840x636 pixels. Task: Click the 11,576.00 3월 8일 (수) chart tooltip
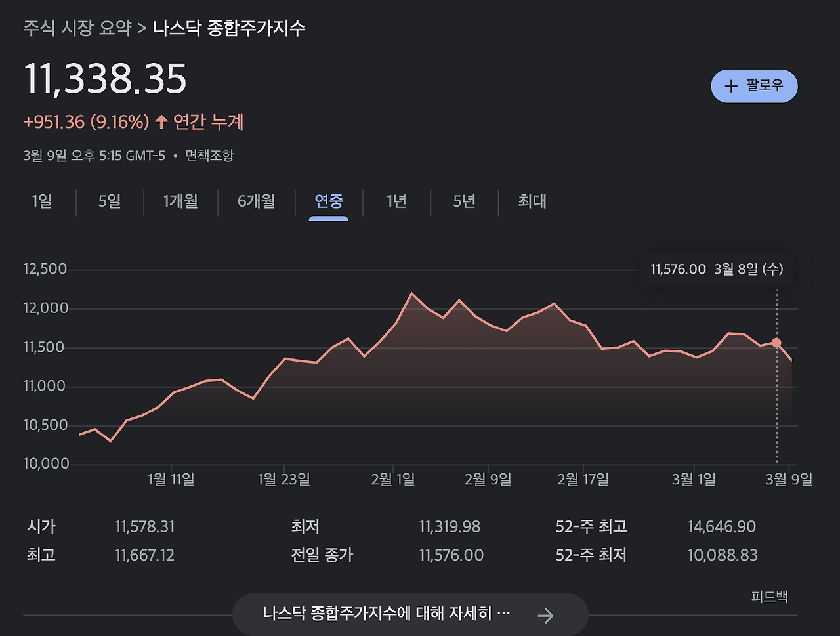point(717,269)
